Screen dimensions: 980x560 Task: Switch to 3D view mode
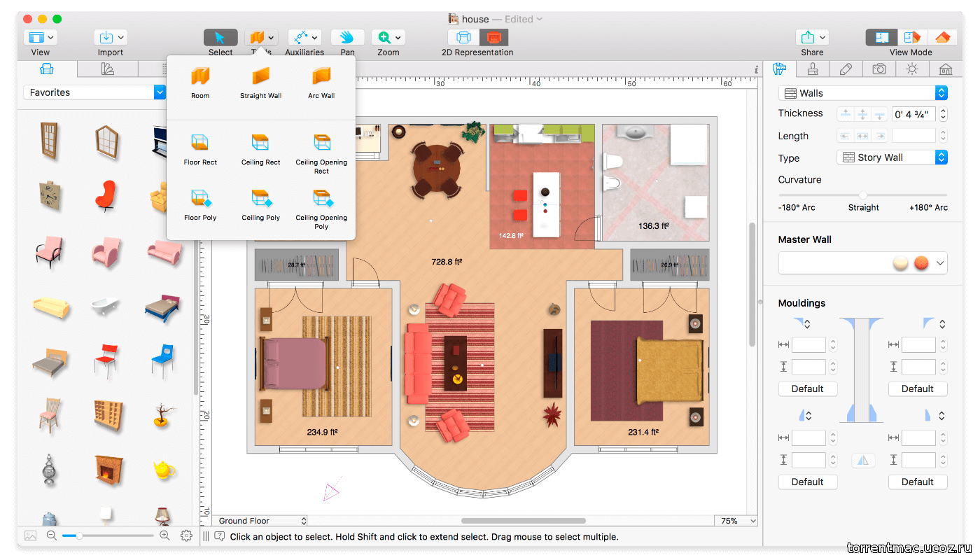pos(941,37)
